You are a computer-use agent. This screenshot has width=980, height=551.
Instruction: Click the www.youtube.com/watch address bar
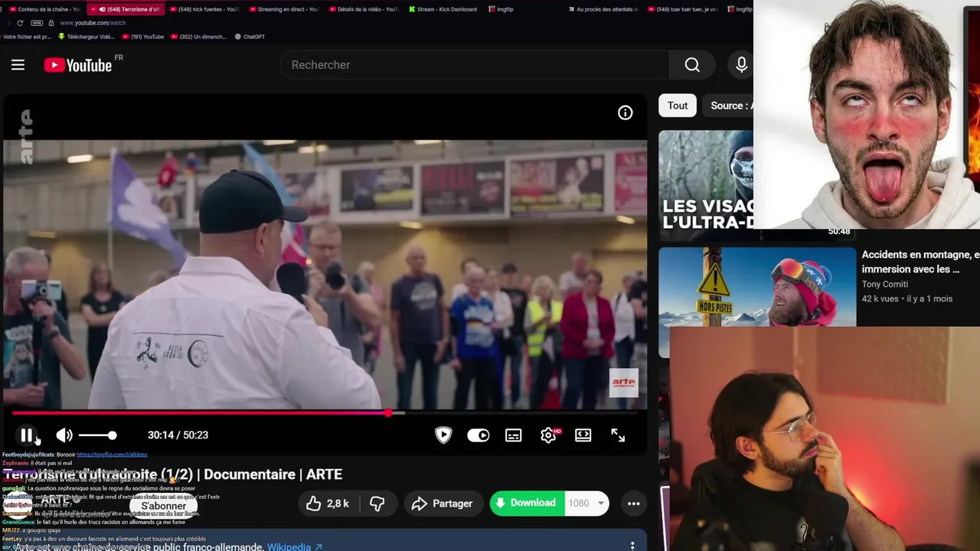pos(93,23)
